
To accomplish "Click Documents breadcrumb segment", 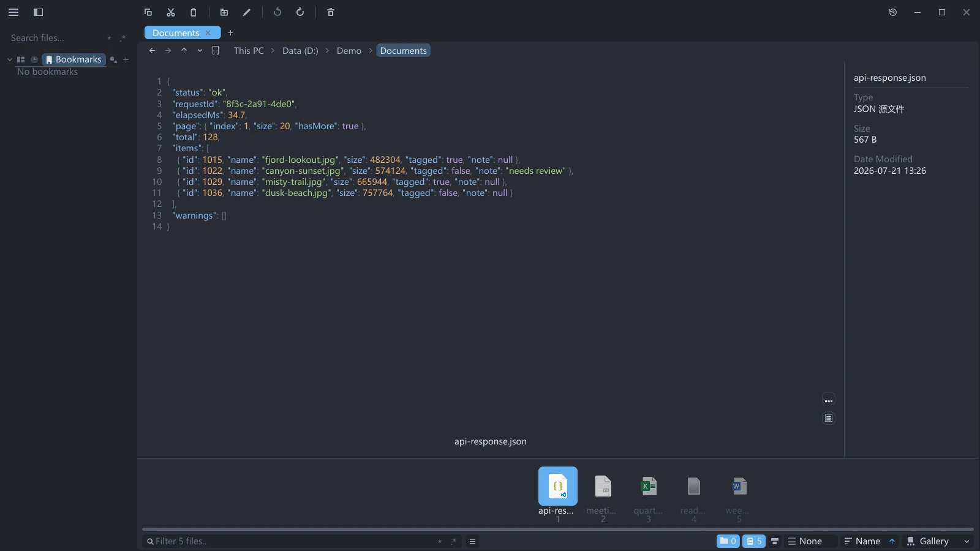I will pos(403,51).
